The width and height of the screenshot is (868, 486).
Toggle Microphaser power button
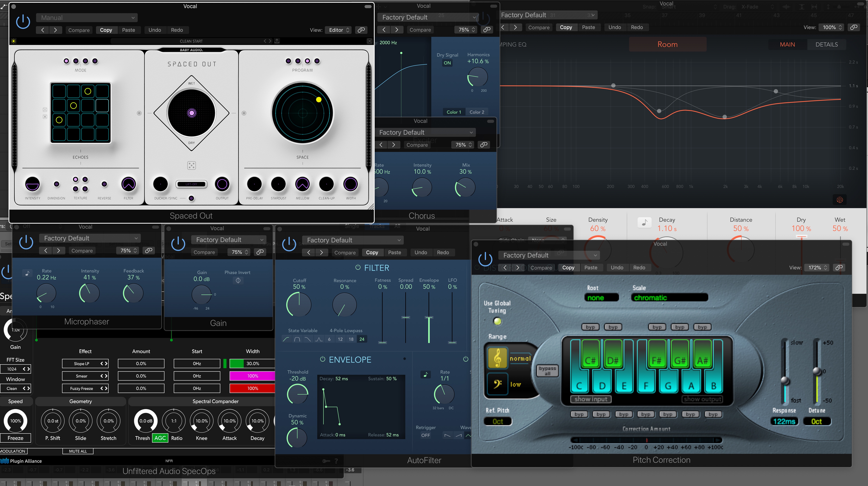26,242
